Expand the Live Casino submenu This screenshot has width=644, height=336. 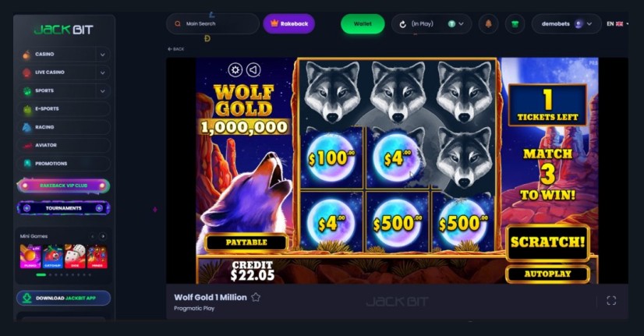[x=103, y=73]
